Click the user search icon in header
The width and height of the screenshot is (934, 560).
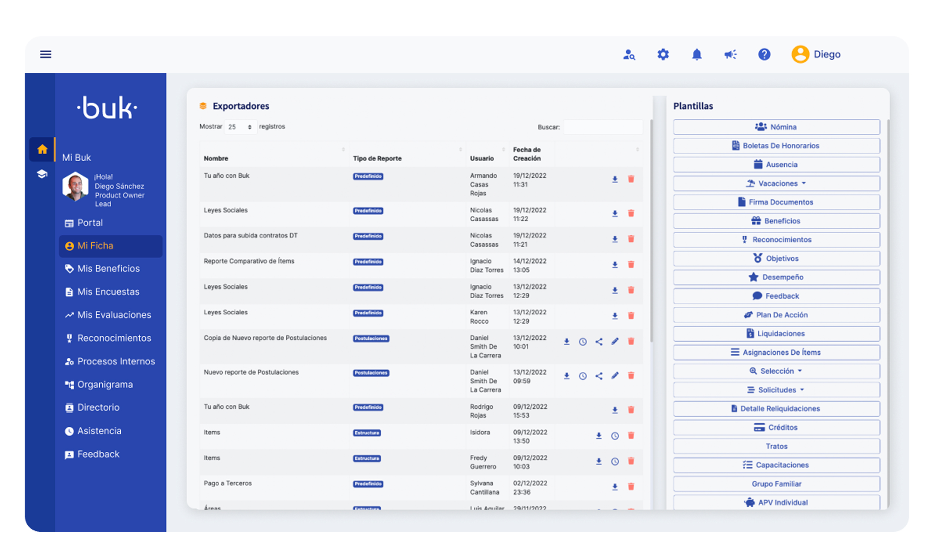coord(629,55)
